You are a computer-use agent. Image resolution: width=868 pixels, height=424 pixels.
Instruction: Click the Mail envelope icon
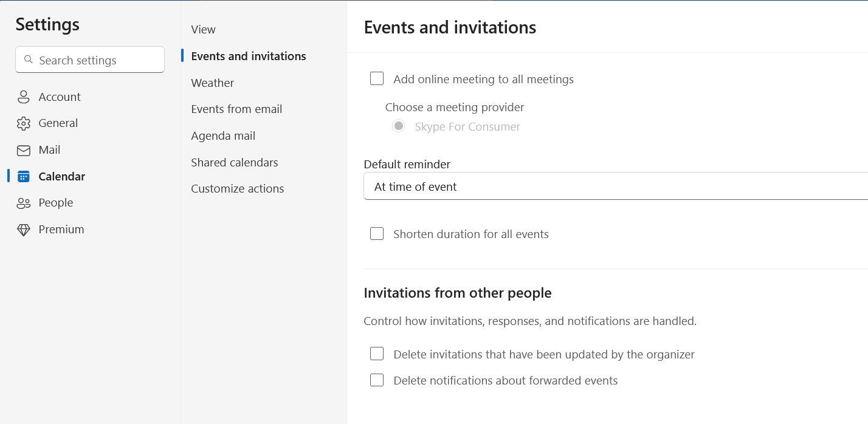coord(24,150)
